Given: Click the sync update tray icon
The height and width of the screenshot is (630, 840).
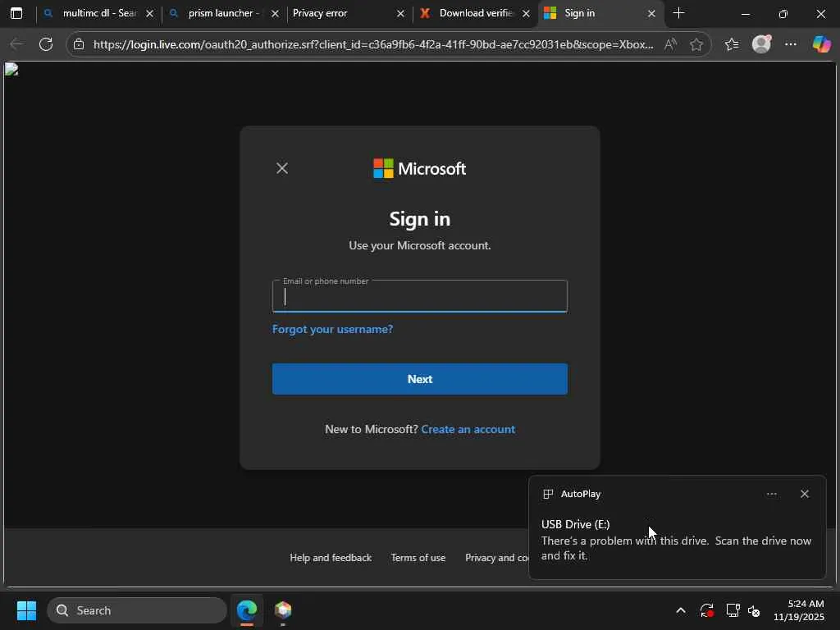Looking at the screenshot, I should click(x=706, y=610).
